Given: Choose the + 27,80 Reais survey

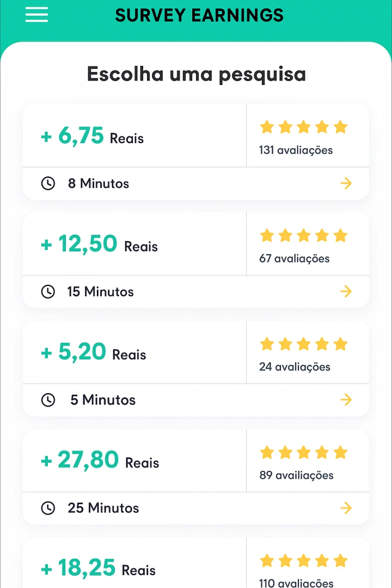Looking at the screenshot, I should (100, 461).
